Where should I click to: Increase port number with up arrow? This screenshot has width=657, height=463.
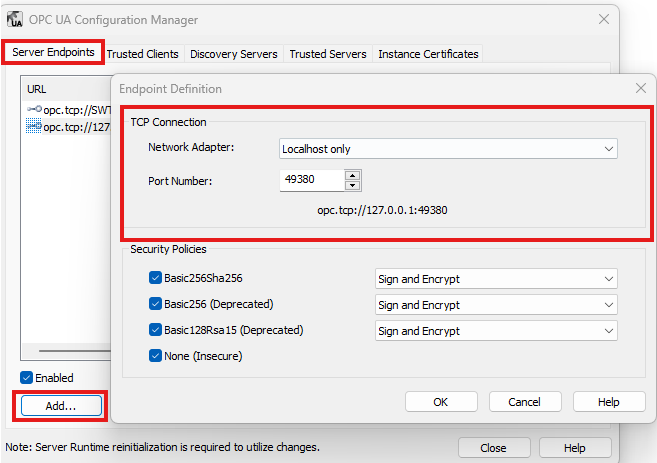pyautogui.click(x=351, y=176)
